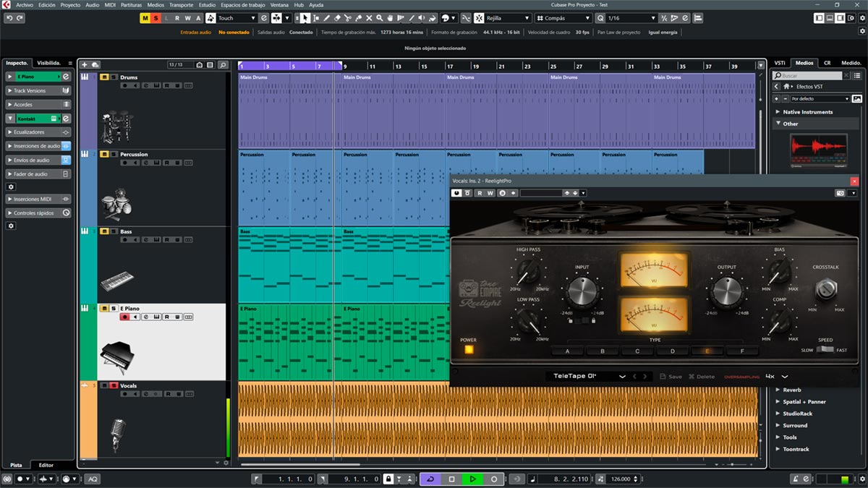This screenshot has width=868, height=488.
Task: Mute the Drums track
Action: pyautogui.click(x=104, y=77)
